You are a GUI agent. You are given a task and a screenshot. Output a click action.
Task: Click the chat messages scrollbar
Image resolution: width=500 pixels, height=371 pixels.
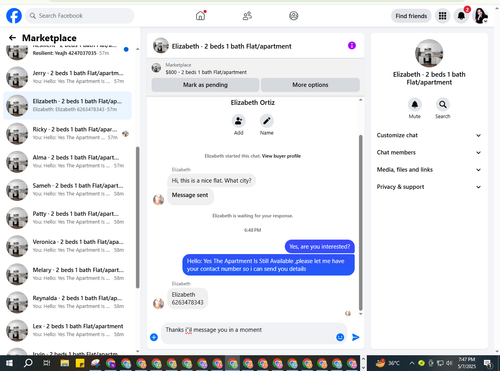(x=360, y=222)
